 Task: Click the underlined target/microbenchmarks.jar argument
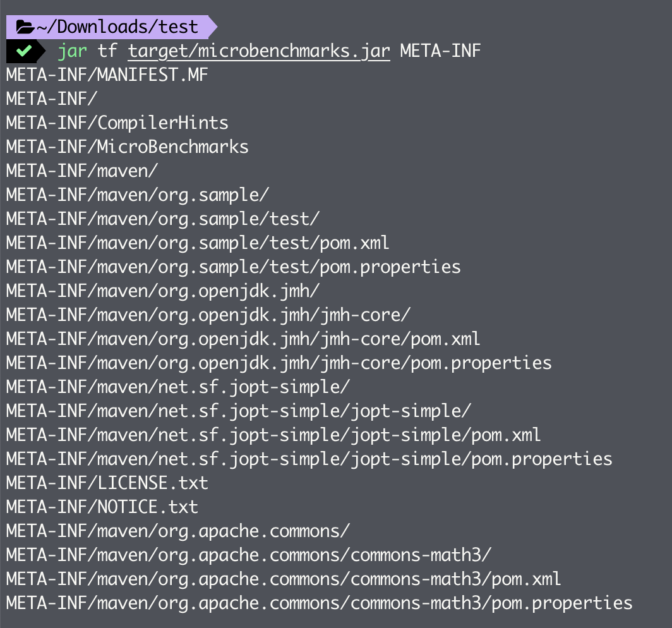(x=259, y=51)
